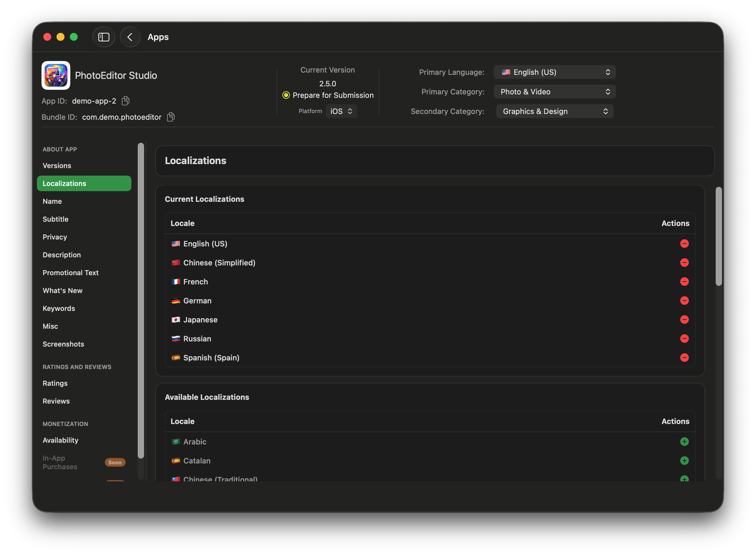756x555 pixels.
Task: Open the Primary Category dropdown
Action: 554,91
